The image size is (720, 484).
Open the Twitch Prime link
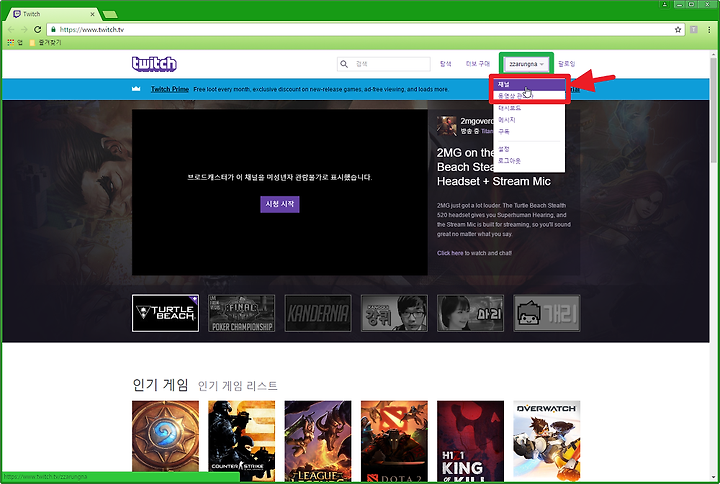(169, 89)
